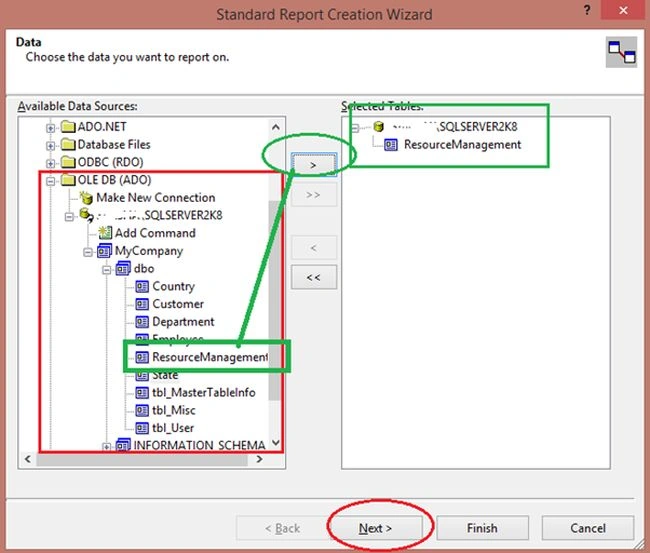Expand the ODBC (RDO) node
Image resolution: width=650 pixels, height=553 pixels.
50,164
